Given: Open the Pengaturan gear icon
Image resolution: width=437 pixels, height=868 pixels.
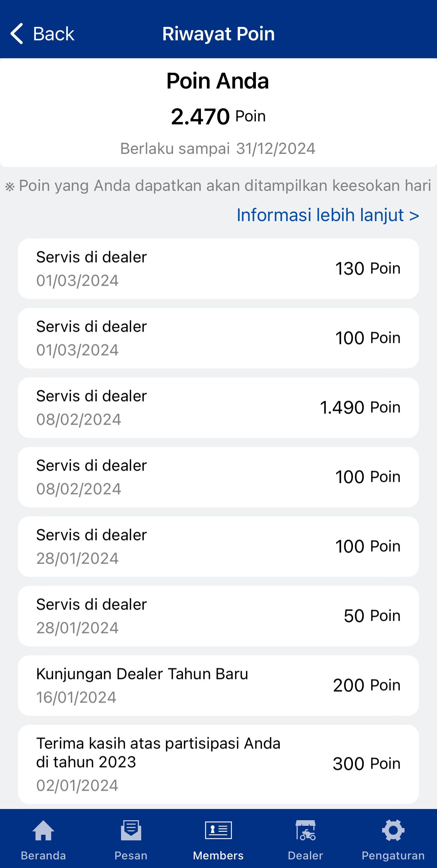Looking at the screenshot, I should click(393, 831).
